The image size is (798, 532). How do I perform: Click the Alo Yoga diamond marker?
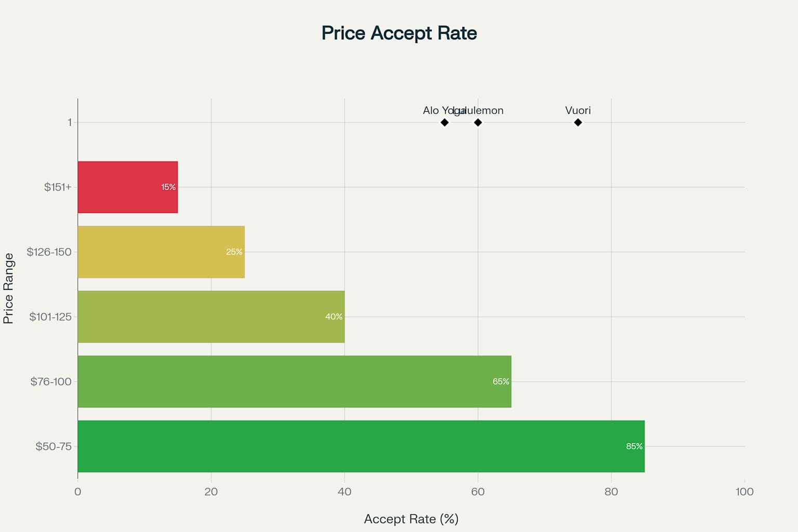pos(444,123)
